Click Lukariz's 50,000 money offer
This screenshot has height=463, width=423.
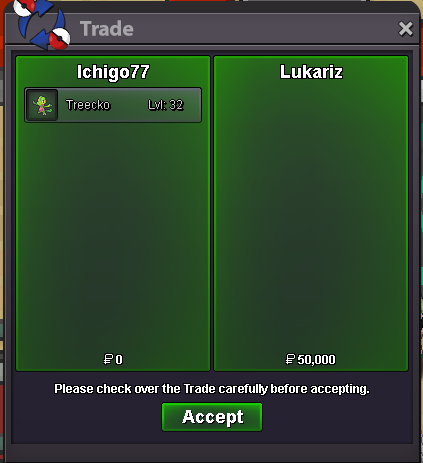[311, 359]
